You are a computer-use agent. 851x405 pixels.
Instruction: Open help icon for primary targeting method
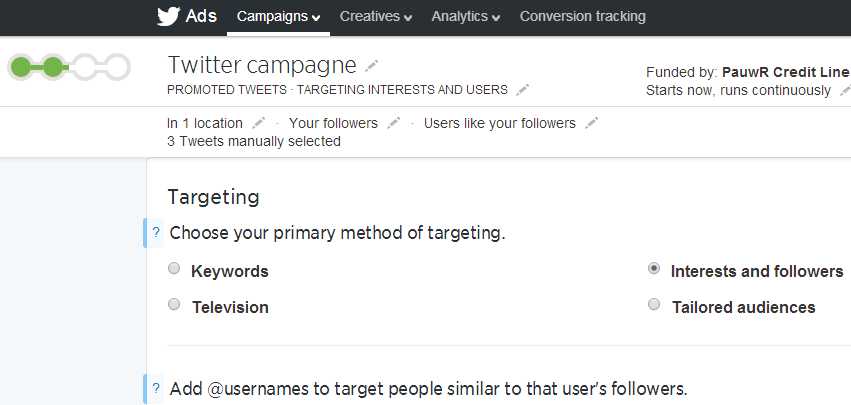(x=156, y=233)
